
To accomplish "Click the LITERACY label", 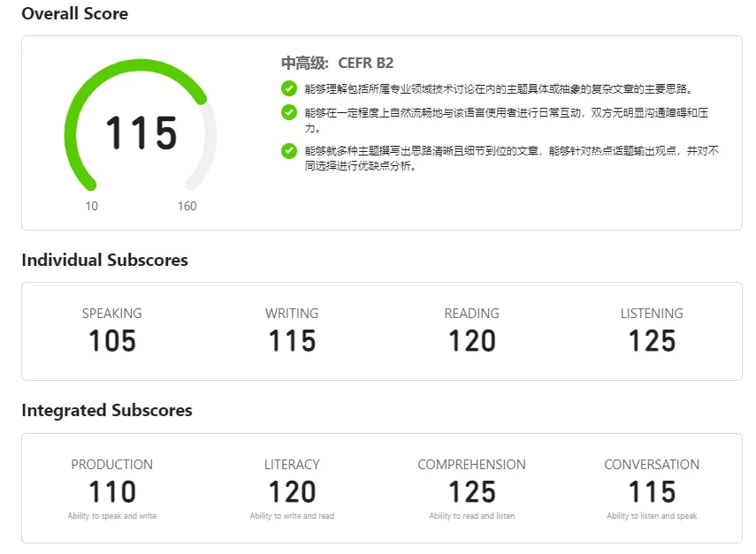I will (292, 465).
